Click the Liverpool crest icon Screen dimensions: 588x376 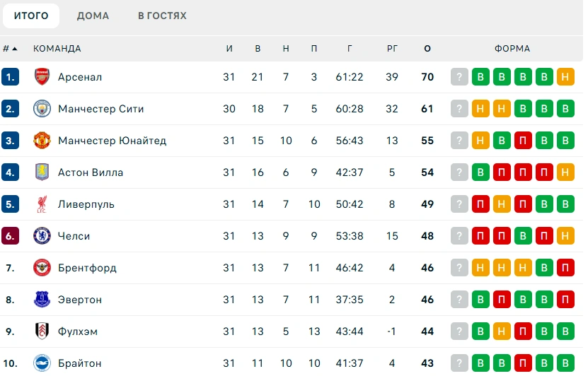pyautogui.click(x=42, y=204)
